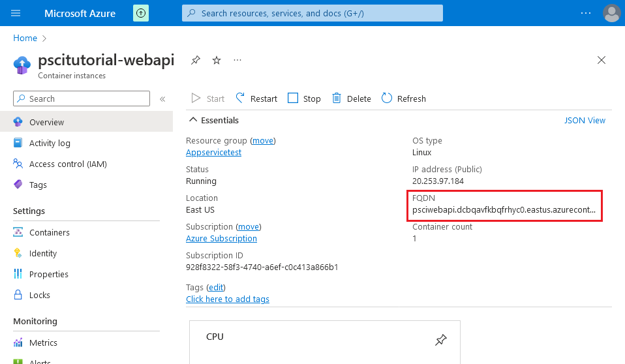
Task: Go to the Home breadcrumb
Action: coord(25,38)
